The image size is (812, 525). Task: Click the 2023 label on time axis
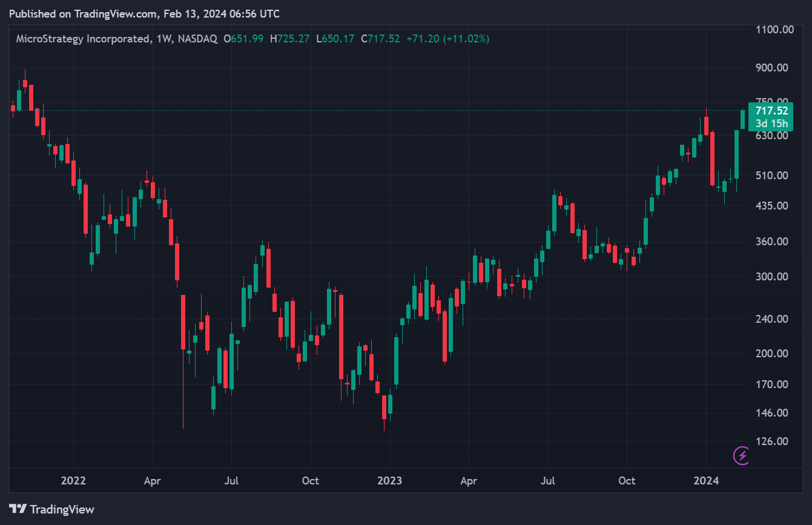click(x=389, y=481)
